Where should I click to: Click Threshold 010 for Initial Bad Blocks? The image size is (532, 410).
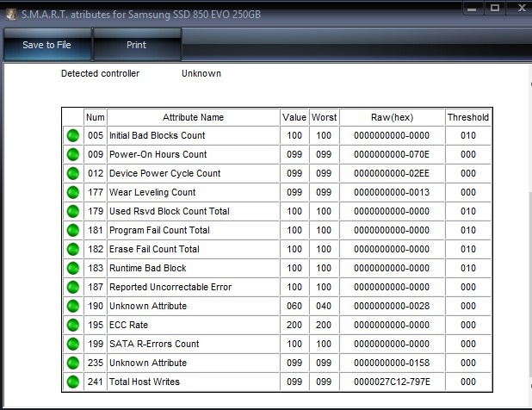468,135
